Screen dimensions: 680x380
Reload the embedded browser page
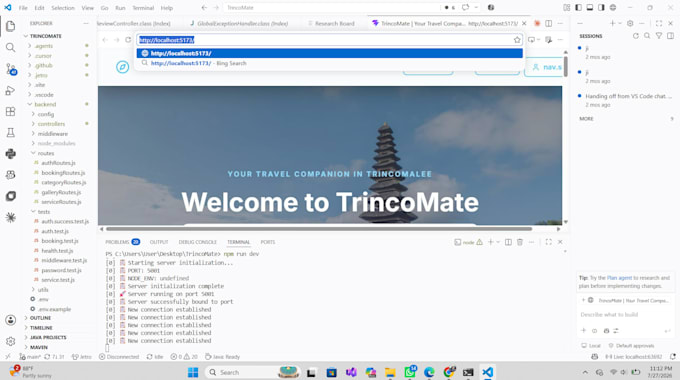coord(128,40)
